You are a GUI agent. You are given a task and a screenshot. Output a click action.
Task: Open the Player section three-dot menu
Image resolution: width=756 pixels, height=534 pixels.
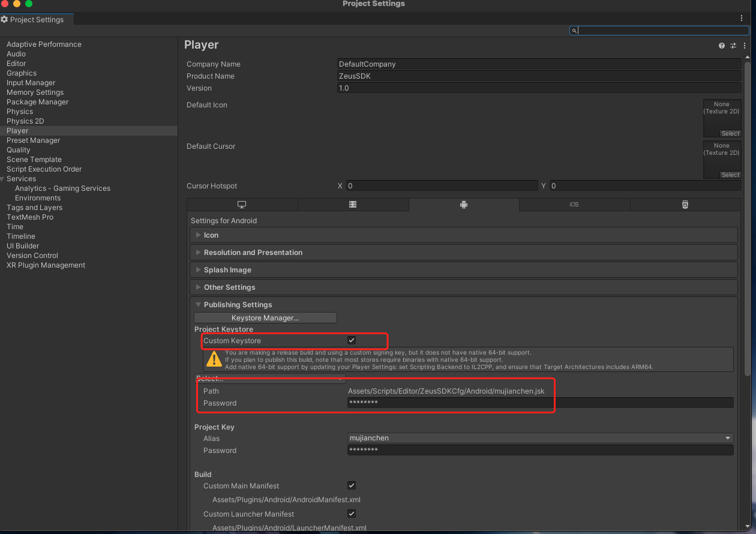click(x=745, y=46)
